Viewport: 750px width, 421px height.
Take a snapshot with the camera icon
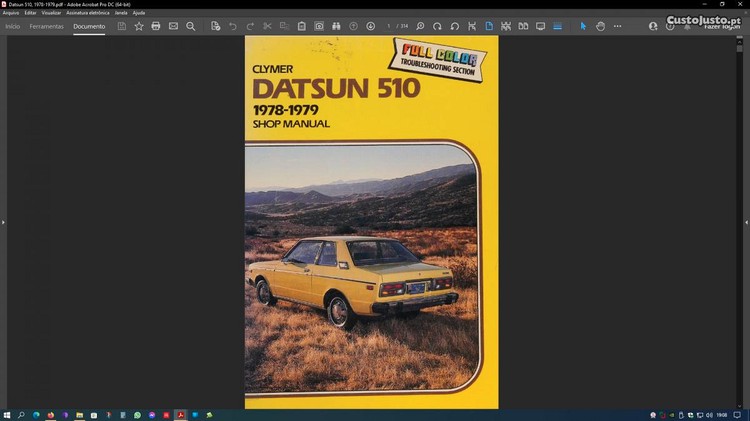(319, 26)
